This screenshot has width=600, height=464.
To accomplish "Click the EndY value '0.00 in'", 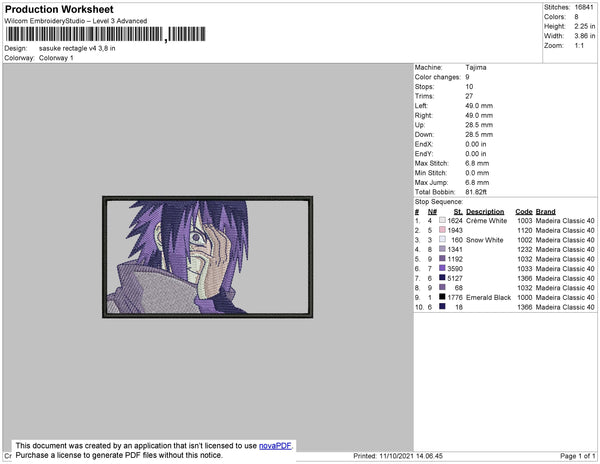I will (x=476, y=153).
